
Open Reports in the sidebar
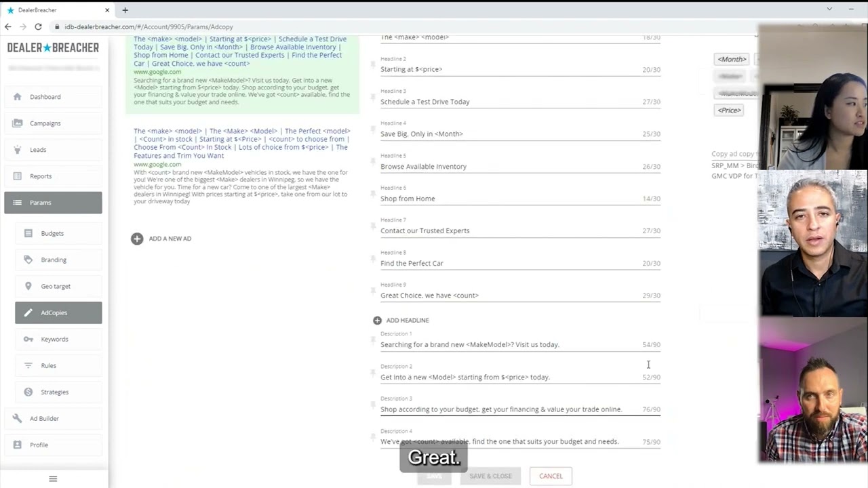pyautogui.click(x=53, y=176)
